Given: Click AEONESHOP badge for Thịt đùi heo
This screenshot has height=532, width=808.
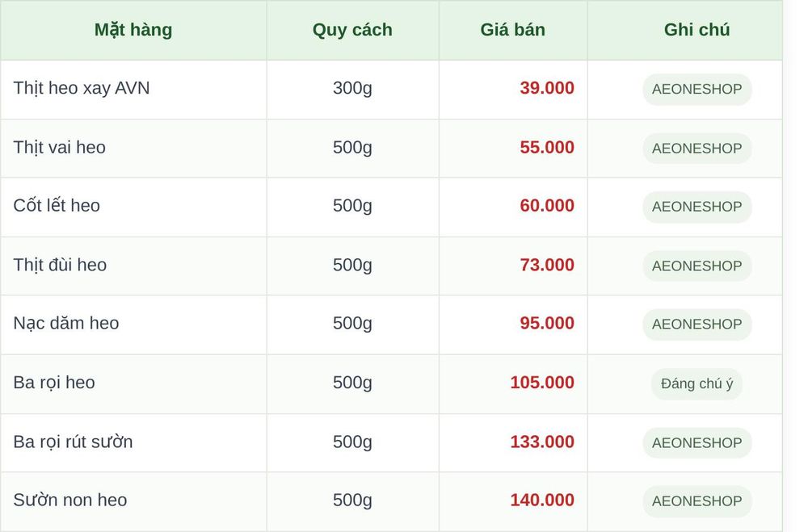Looking at the screenshot, I should [x=696, y=266].
